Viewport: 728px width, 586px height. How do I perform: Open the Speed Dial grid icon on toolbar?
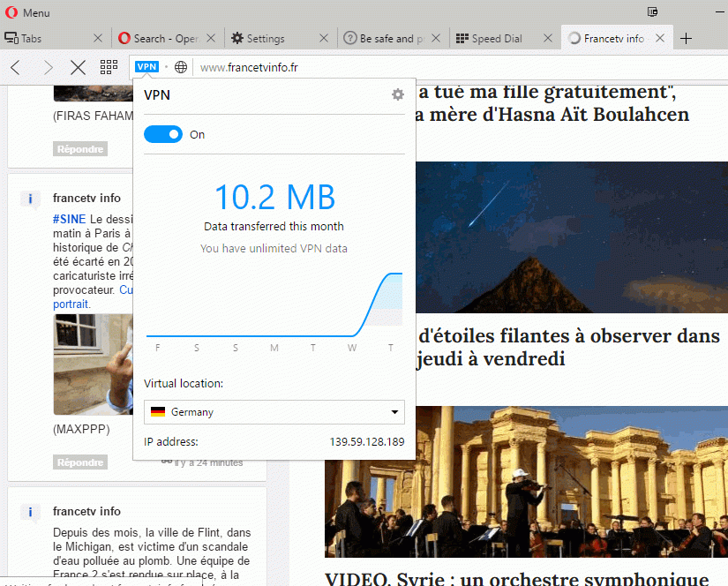click(x=108, y=67)
